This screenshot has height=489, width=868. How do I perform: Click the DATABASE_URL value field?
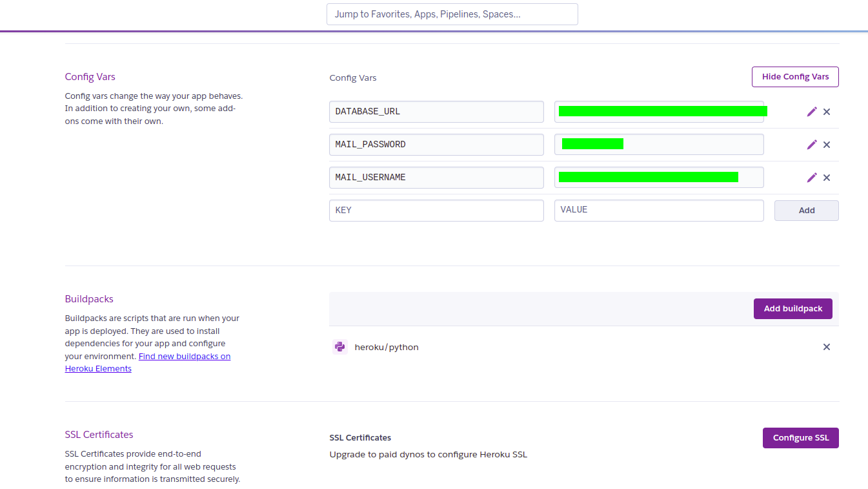659,112
